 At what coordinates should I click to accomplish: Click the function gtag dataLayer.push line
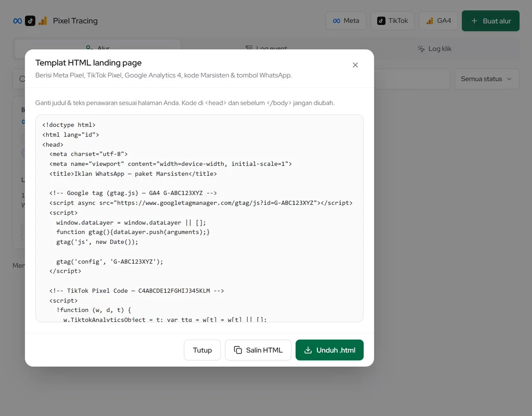(x=133, y=232)
